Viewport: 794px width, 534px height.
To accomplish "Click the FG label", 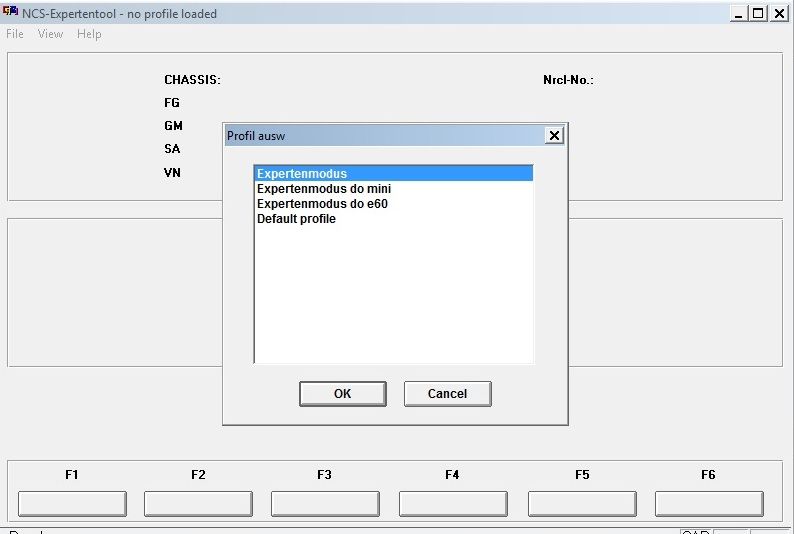I will point(172,103).
